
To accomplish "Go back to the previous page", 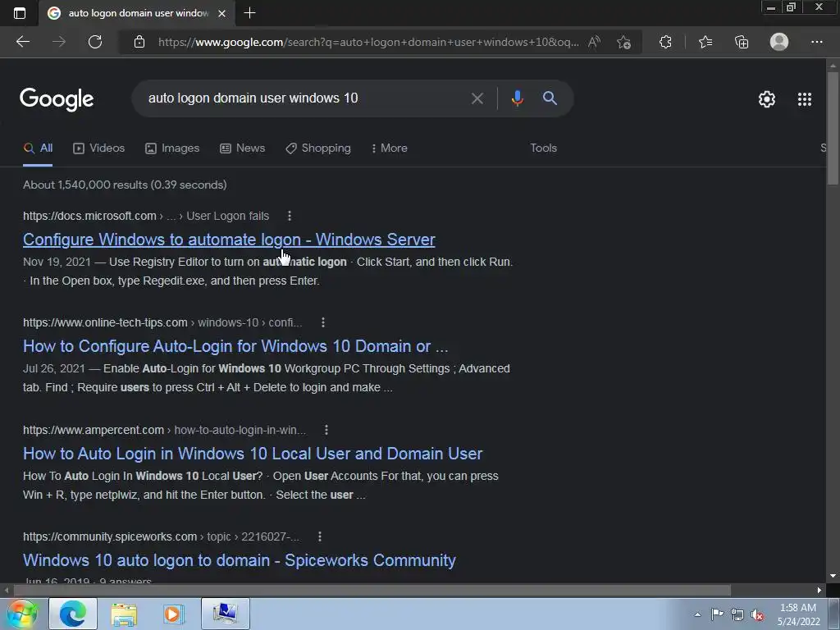I will click(22, 42).
